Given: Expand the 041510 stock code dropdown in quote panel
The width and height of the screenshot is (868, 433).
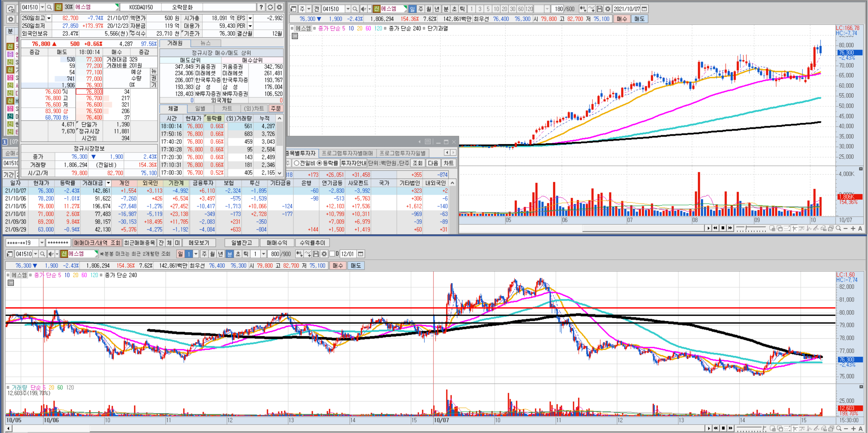Looking at the screenshot, I should tap(42, 7).
